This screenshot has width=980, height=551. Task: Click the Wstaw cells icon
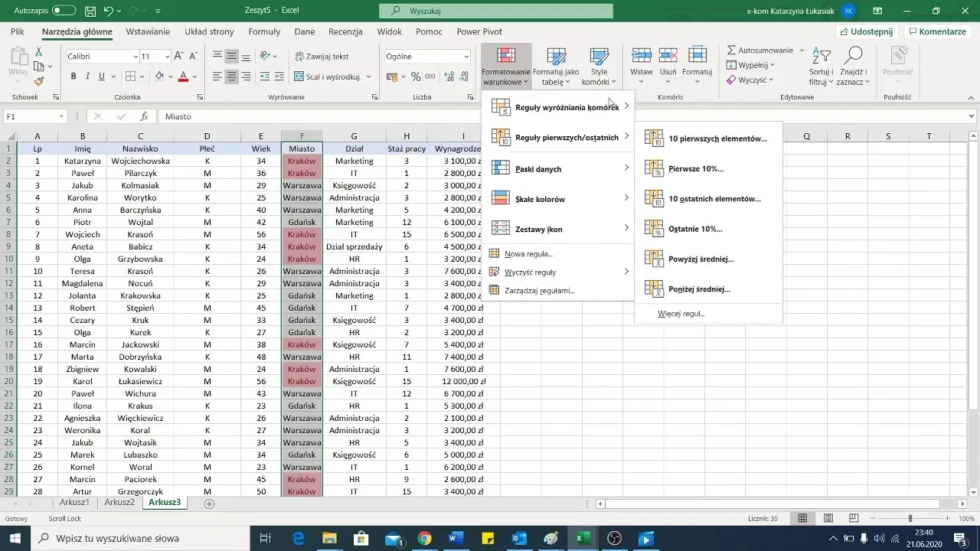(642, 60)
